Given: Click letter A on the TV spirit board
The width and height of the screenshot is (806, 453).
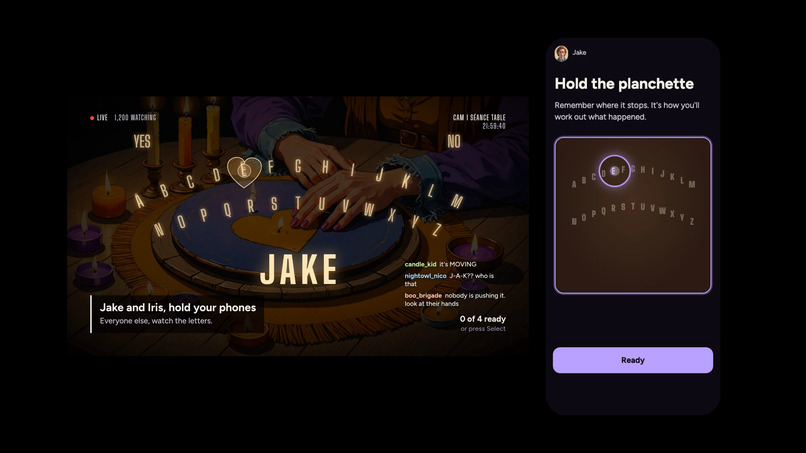Looking at the screenshot, I should (x=139, y=201).
